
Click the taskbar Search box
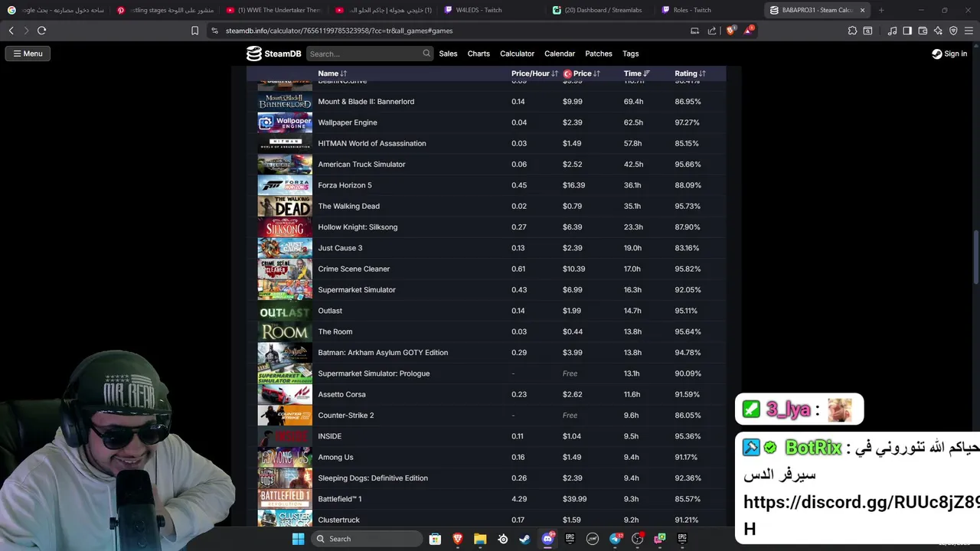tap(367, 539)
